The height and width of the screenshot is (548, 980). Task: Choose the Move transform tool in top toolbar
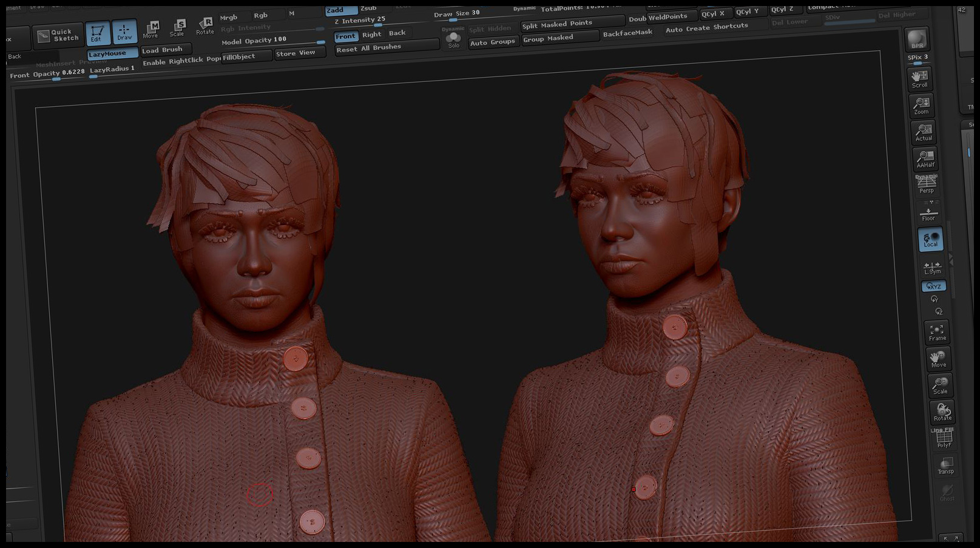(151, 30)
